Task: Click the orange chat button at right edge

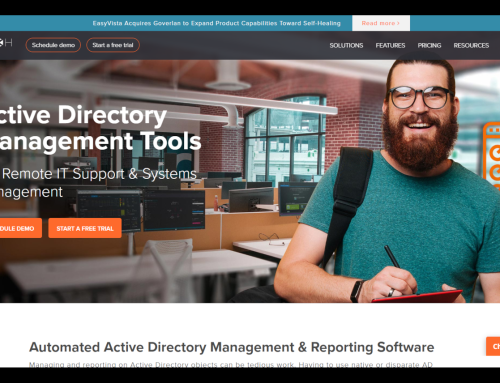Action: (x=493, y=346)
